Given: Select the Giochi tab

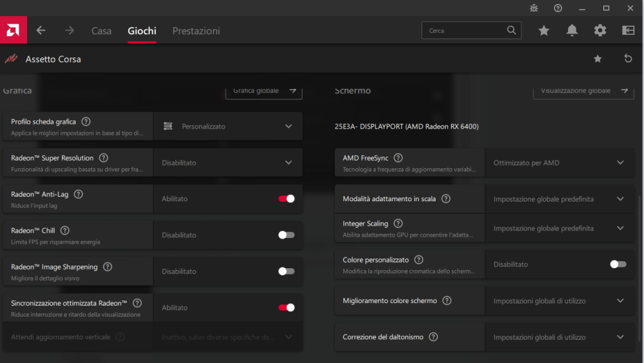Looking at the screenshot, I should pos(142,31).
